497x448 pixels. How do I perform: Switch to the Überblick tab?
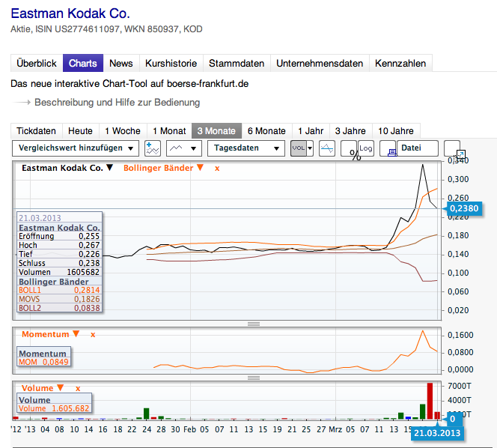coord(37,63)
